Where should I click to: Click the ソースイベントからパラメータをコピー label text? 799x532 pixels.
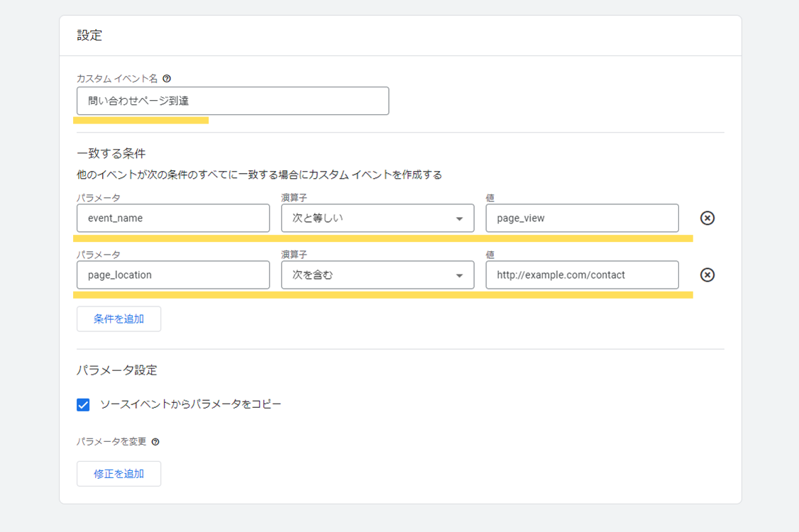point(190,404)
